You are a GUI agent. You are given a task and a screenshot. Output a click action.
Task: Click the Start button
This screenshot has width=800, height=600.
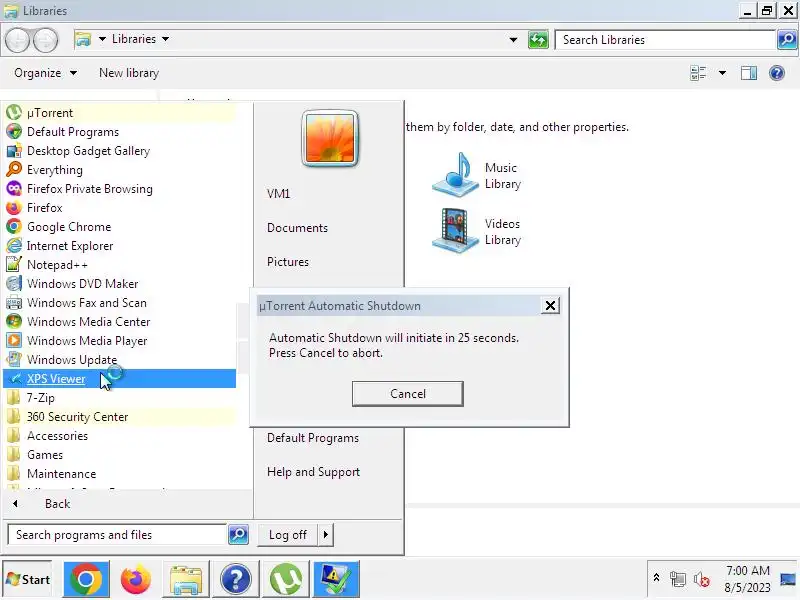click(x=28, y=580)
